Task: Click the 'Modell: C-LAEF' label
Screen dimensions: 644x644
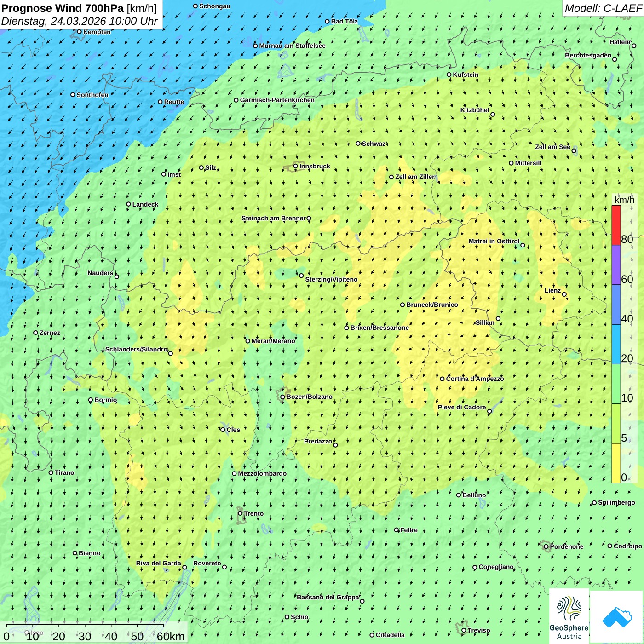Action: point(603,8)
